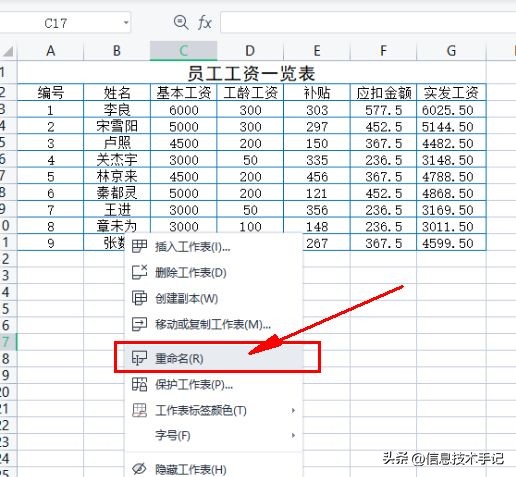Image resolution: width=516 pixels, height=477 pixels.
Task: Expand arrow beside 工作表标签颜色(T)
Action: point(293,410)
